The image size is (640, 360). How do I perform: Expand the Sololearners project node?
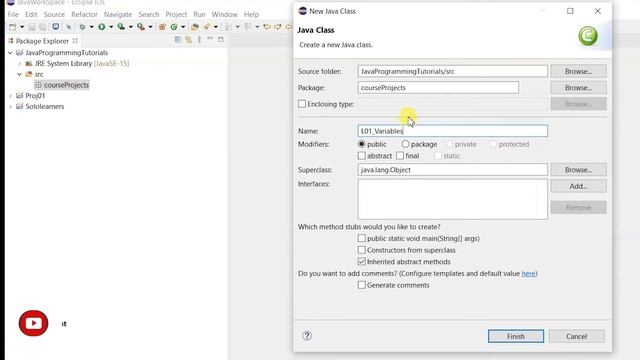tap(10, 107)
